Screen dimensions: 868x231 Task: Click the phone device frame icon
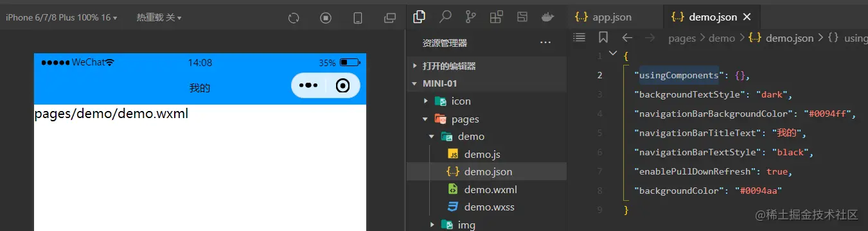click(x=358, y=18)
